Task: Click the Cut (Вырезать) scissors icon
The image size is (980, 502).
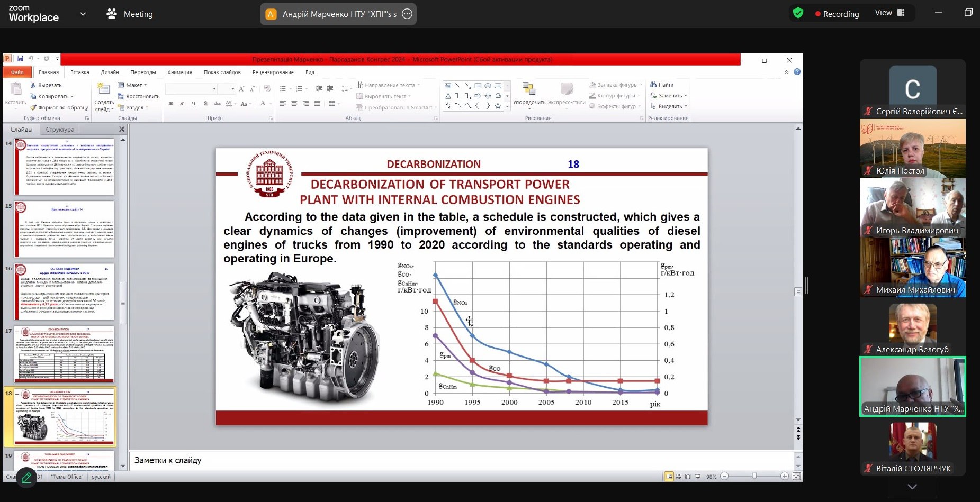Action: pos(33,85)
